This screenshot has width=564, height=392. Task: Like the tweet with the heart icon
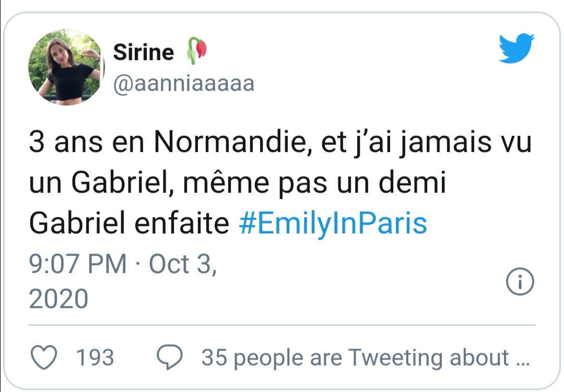tap(44, 358)
